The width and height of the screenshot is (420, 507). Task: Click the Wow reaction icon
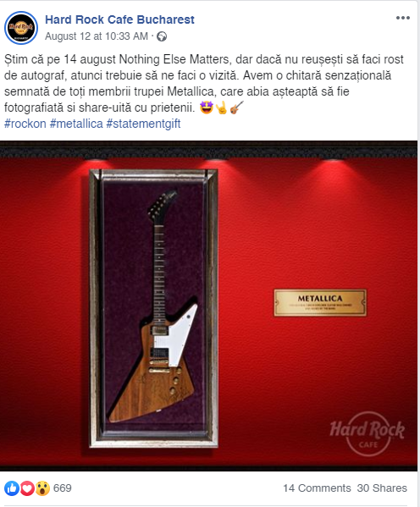(42, 488)
